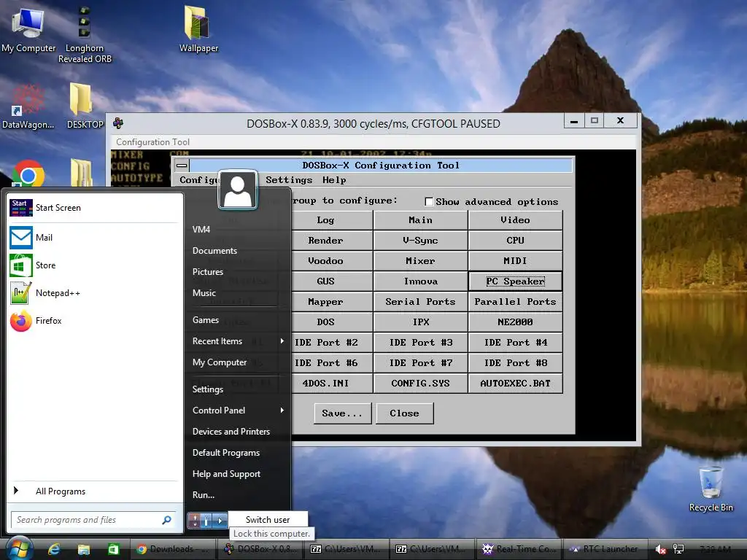Open the DESKTOP folder icon

[x=85, y=106]
